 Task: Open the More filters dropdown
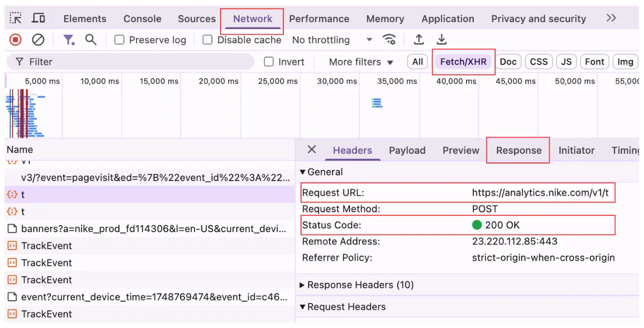[x=361, y=62]
